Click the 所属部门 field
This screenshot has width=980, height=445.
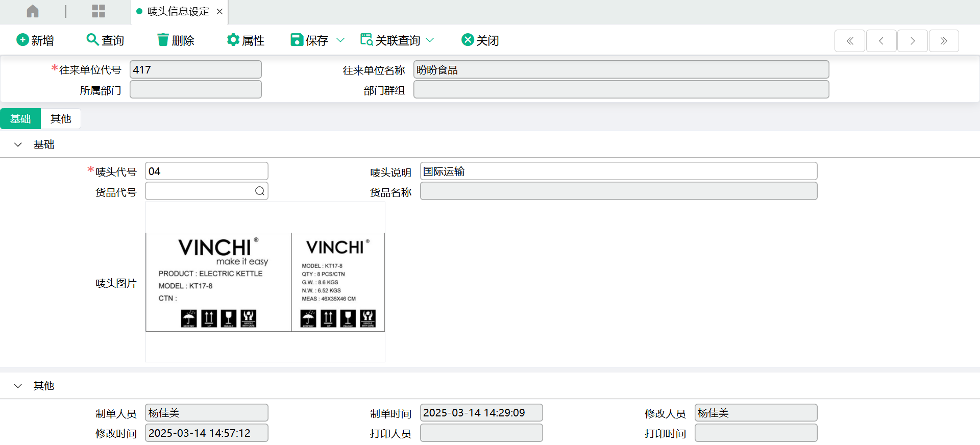196,90
